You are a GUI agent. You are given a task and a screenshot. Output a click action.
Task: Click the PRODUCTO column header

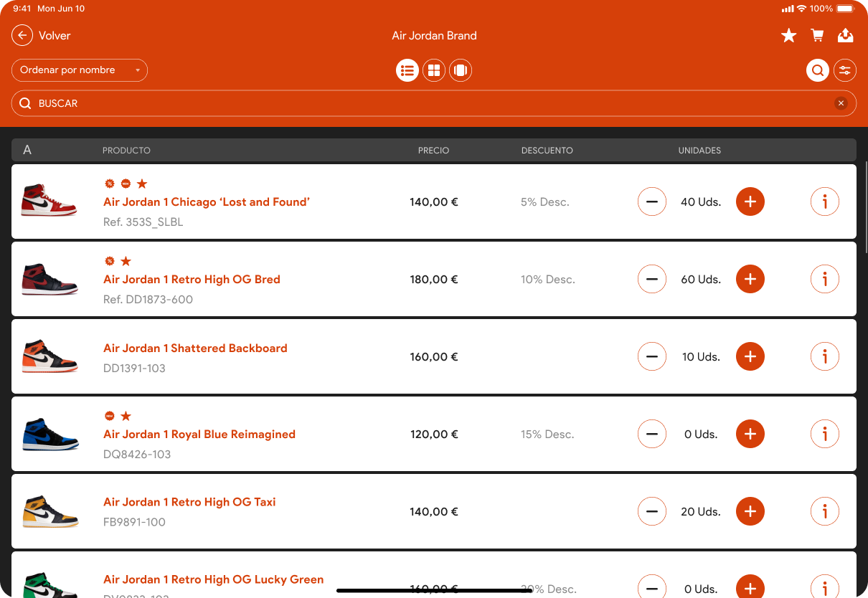(126, 151)
